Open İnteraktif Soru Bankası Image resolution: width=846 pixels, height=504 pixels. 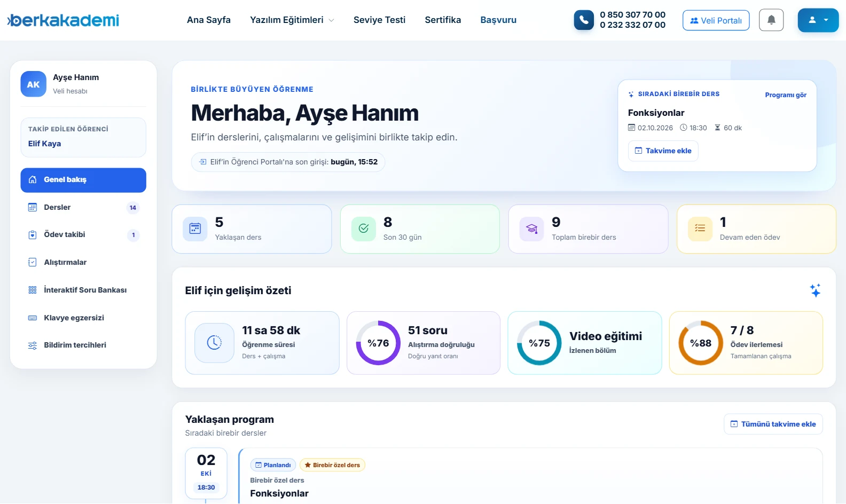83,290
